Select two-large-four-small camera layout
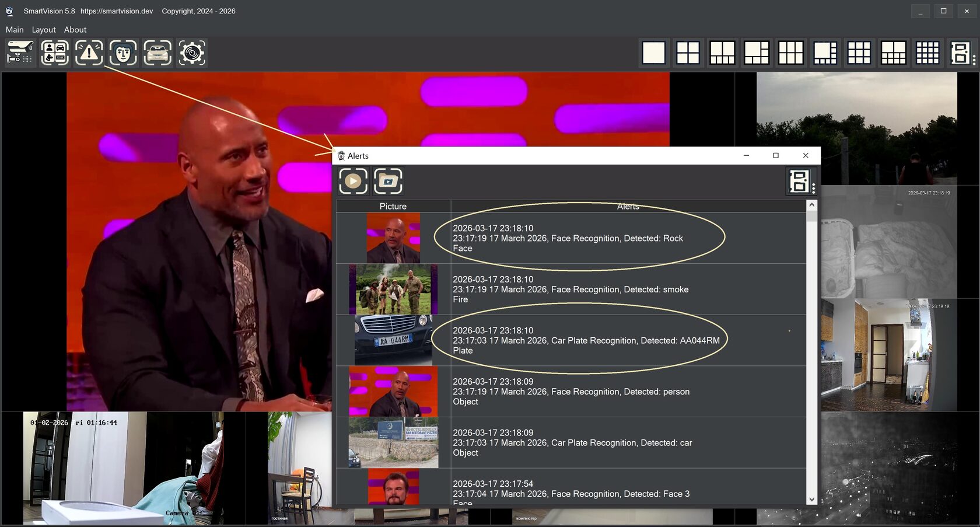The image size is (980, 527). pos(722,53)
